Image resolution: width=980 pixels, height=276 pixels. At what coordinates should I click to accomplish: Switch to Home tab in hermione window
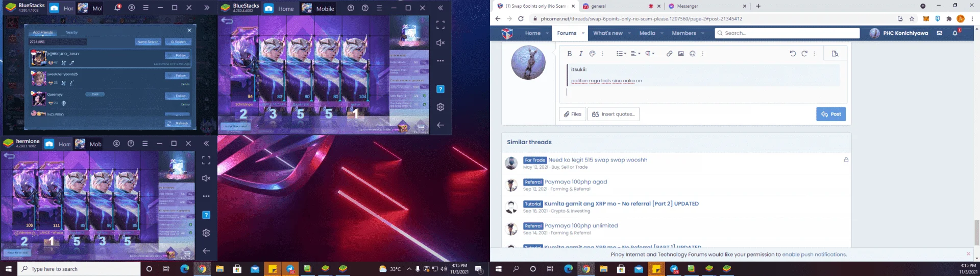57,144
